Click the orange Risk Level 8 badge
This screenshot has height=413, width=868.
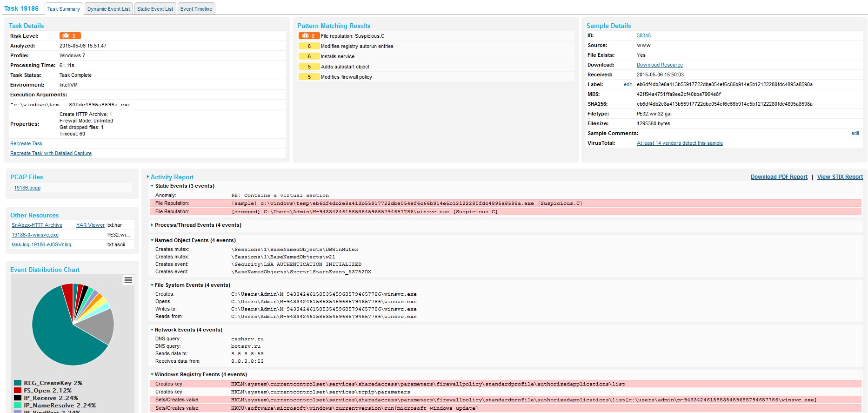point(70,36)
